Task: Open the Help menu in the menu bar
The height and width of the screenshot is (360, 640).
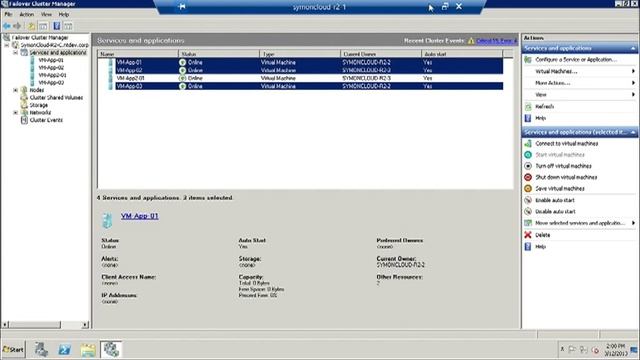Action: (x=64, y=14)
